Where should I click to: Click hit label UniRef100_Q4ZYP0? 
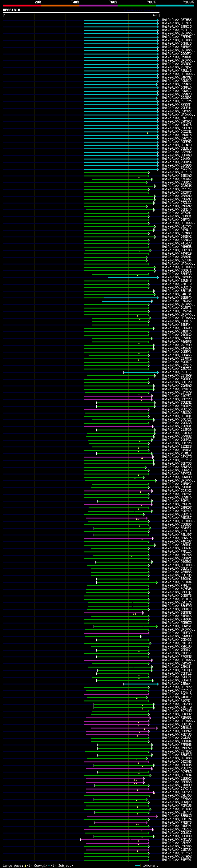[x=177, y=226]
